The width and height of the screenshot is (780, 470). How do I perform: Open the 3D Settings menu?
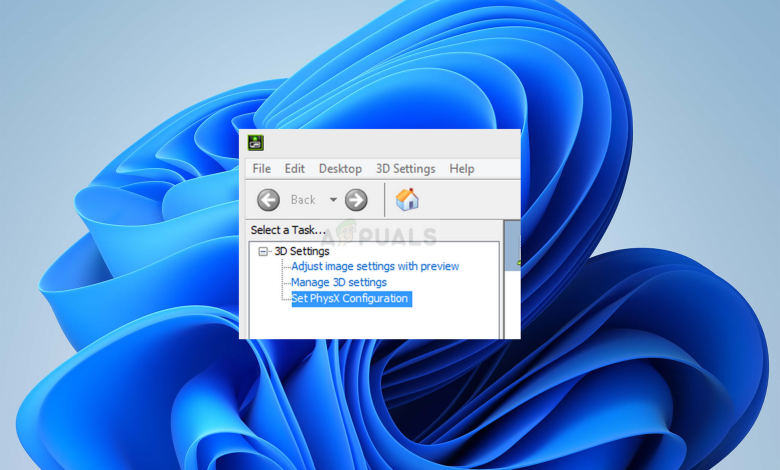tap(405, 169)
